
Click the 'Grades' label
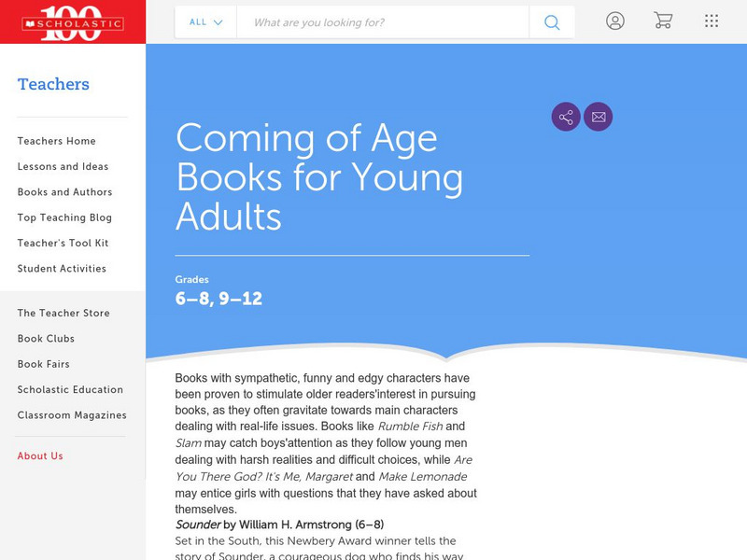pyautogui.click(x=192, y=279)
